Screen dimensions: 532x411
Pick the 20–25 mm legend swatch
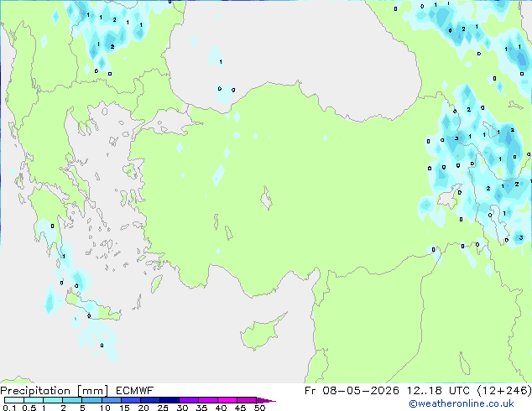[150, 400]
